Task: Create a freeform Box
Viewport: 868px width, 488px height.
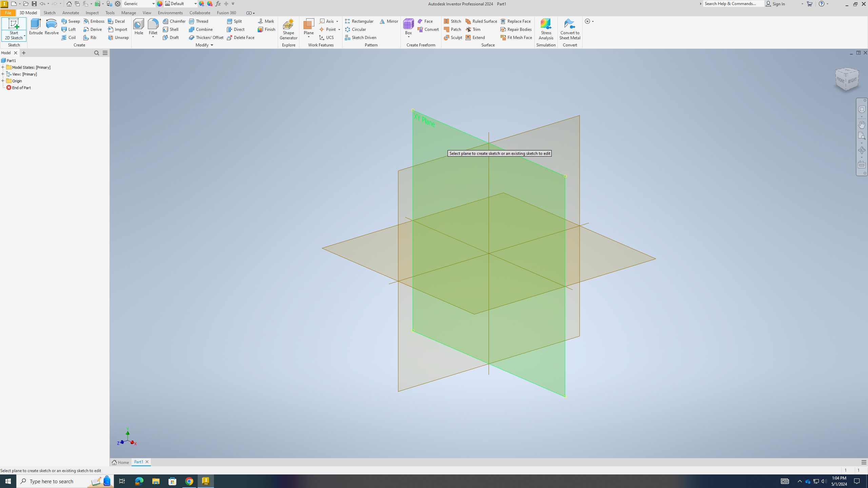Action: (x=408, y=27)
